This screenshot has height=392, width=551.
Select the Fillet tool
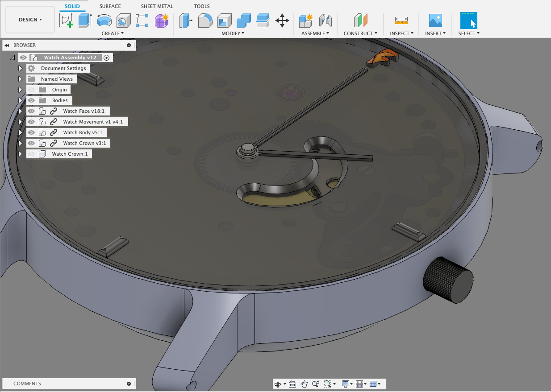click(x=205, y=21)
